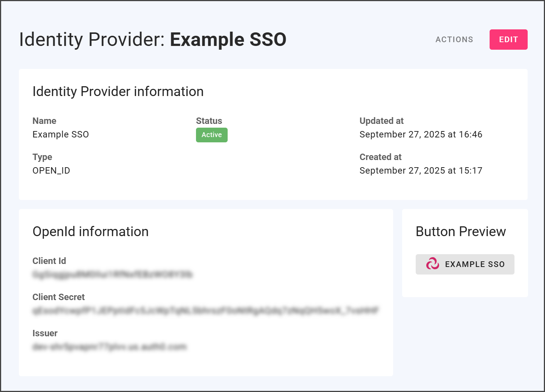Click the Identity Provider information heading

[118, 92]
